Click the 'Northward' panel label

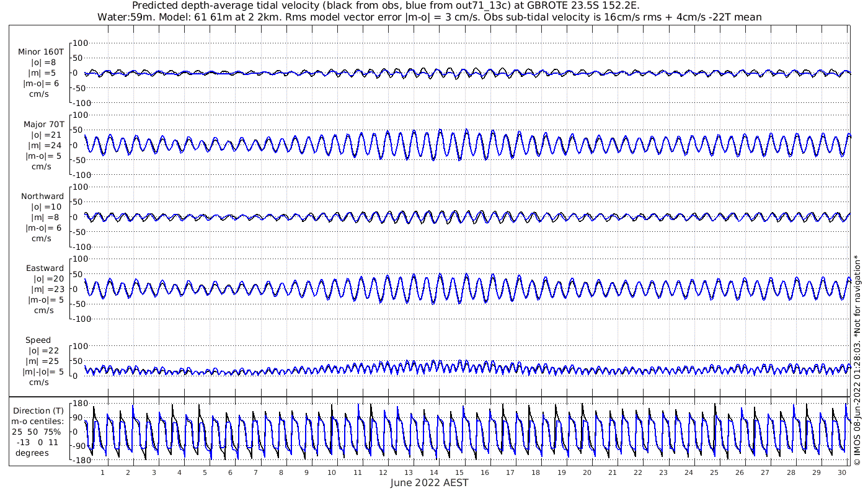tap(43, 196)
